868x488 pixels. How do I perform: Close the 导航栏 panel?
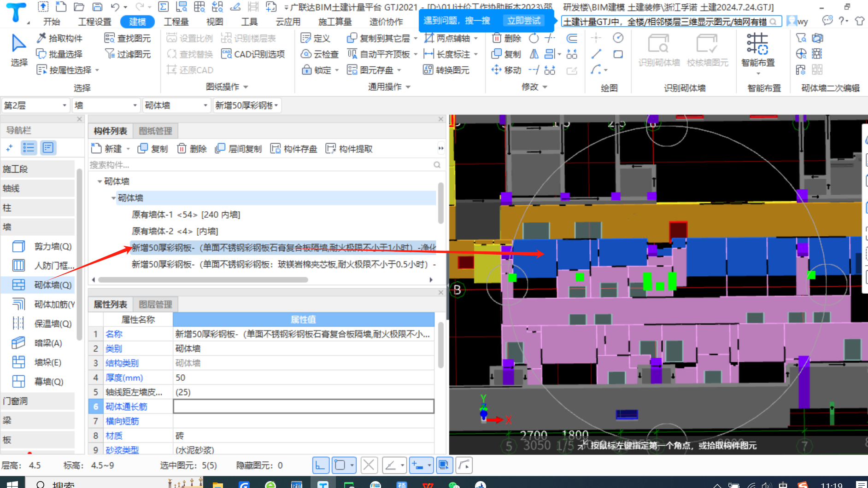[x=79, y=119]
